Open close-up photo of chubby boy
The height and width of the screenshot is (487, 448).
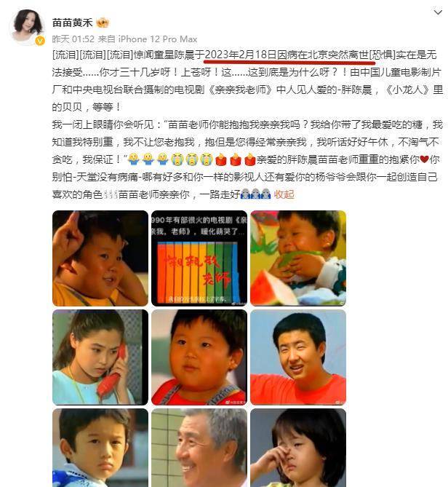(x=199, y=357)
